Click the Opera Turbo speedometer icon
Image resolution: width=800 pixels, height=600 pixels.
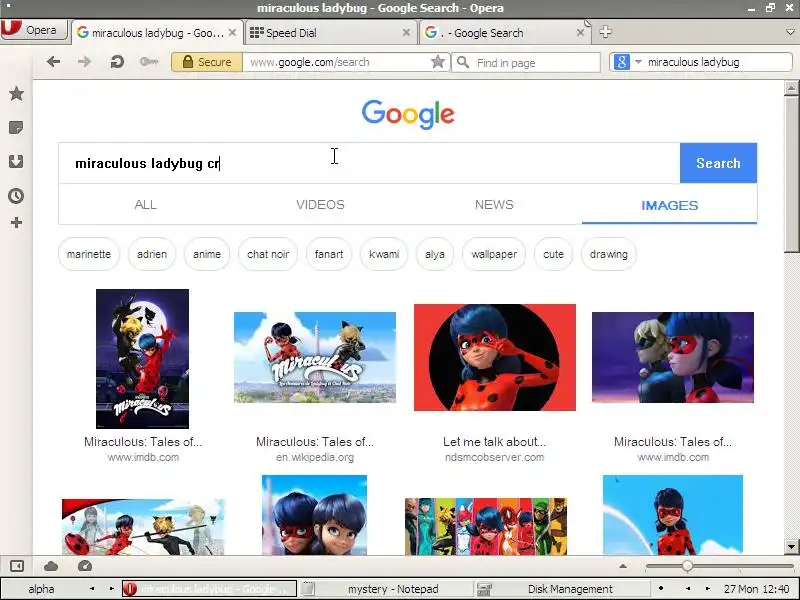[85, 566]
